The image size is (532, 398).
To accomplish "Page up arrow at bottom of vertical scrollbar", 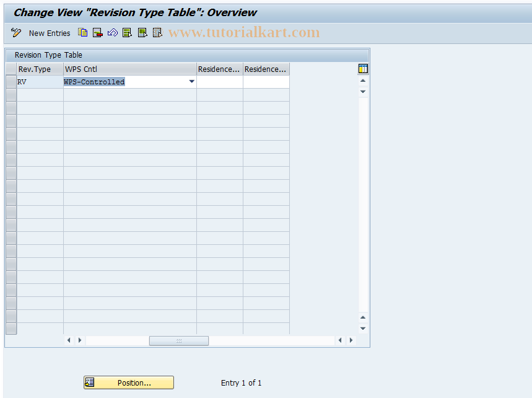I will point(363,317).
